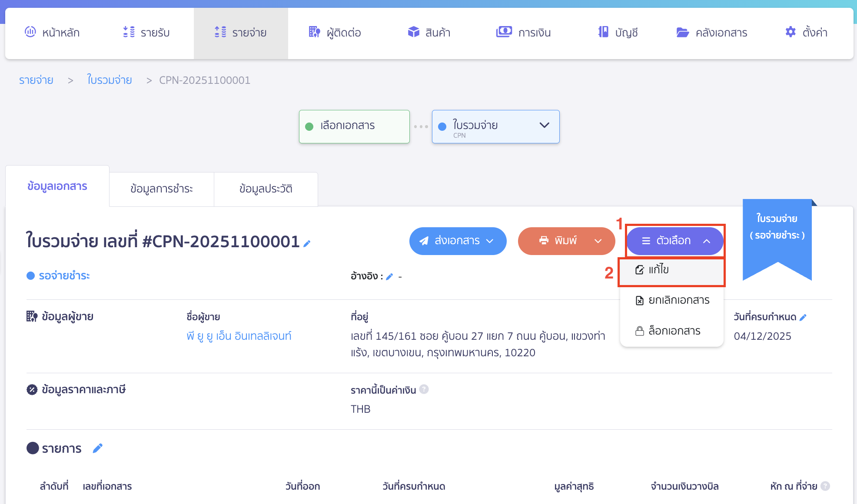Click pencil icon next to document number

pos(307,244)
